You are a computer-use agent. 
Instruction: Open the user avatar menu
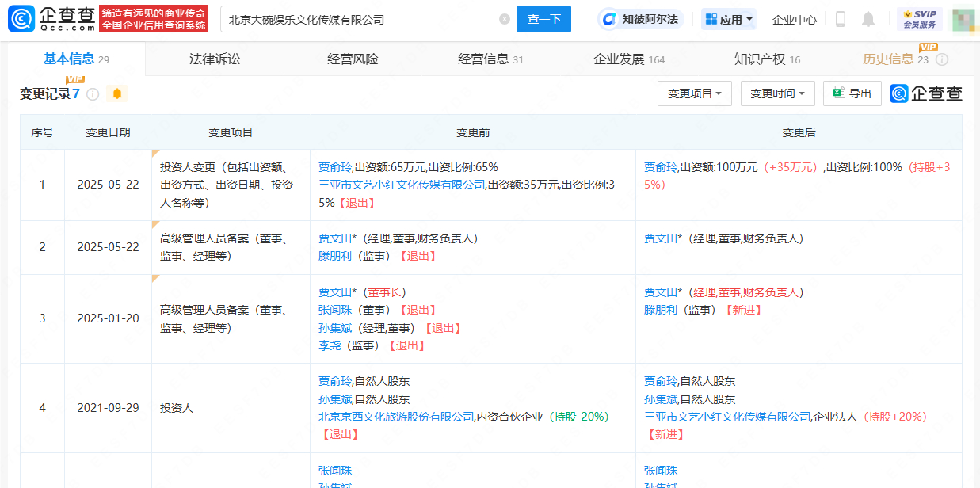tap(963, 19)
